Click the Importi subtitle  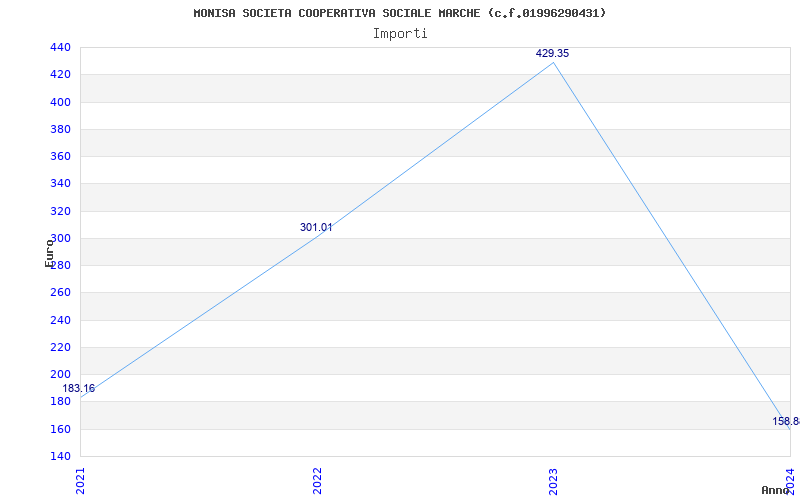(x=400, y=33)
